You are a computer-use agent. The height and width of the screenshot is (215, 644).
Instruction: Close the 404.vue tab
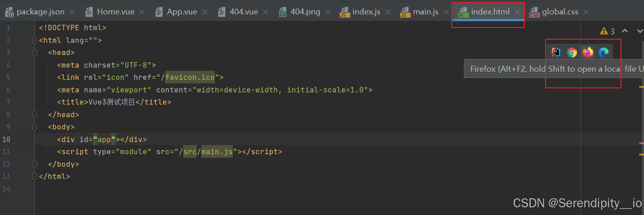click(x=265, y=12)
